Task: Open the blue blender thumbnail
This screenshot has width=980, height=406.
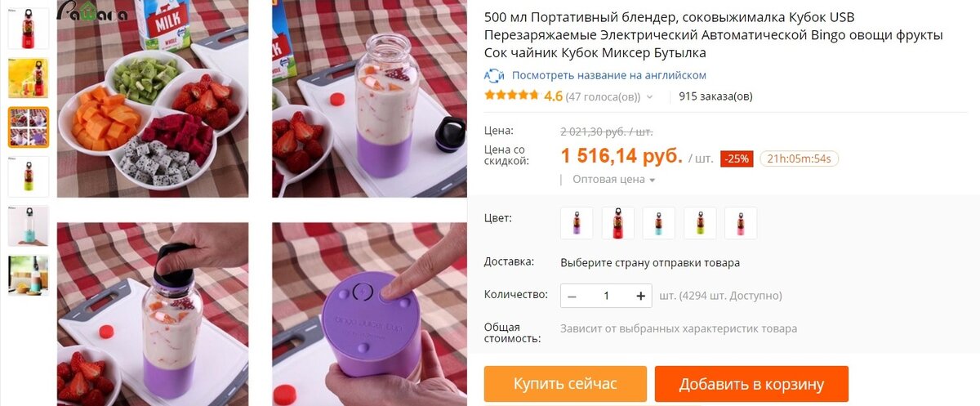Action: (x=29, y=226)
